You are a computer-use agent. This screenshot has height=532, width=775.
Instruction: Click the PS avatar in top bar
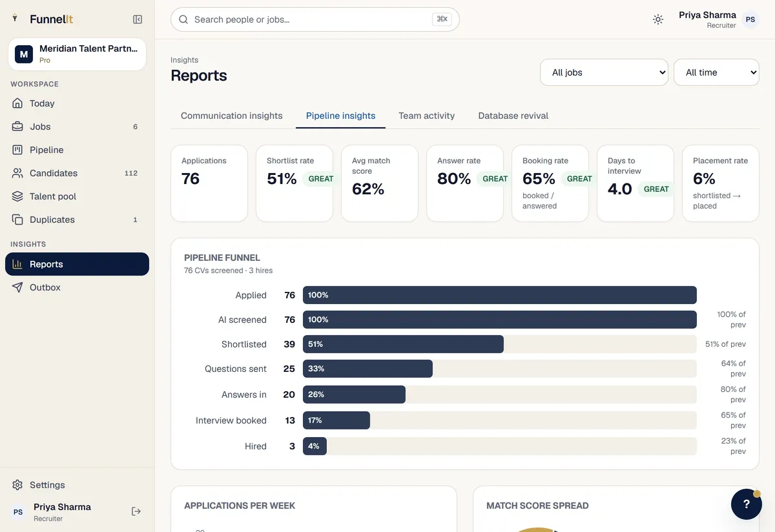click(750, 19)
